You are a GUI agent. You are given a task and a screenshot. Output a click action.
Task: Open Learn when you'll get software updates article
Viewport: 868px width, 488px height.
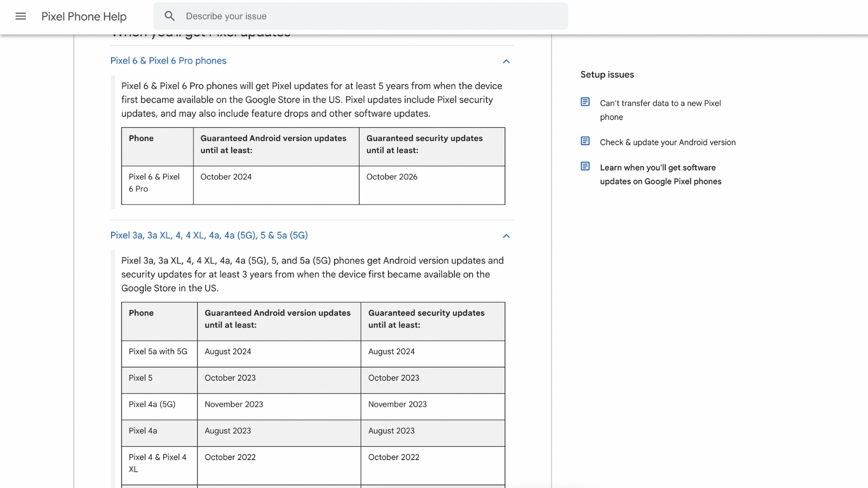click(660, 175)
